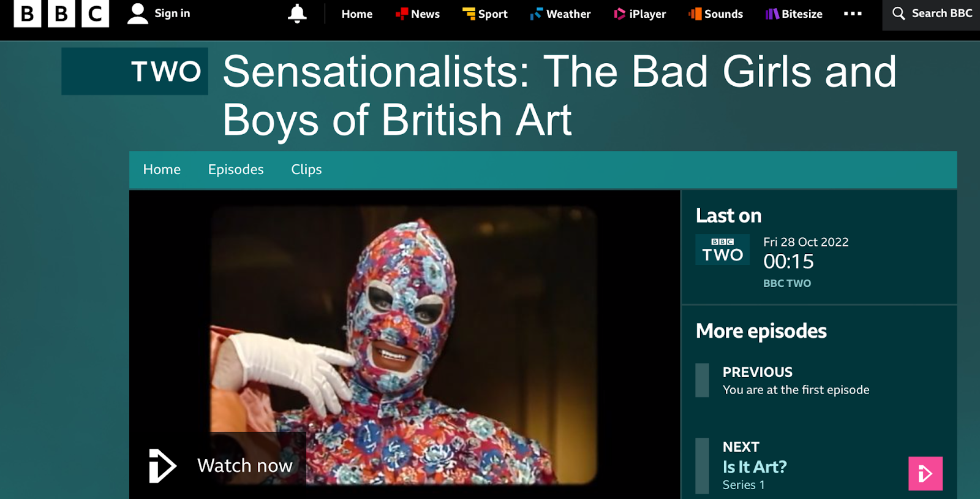
Task: Open the News section
Action: coord(418,13)
